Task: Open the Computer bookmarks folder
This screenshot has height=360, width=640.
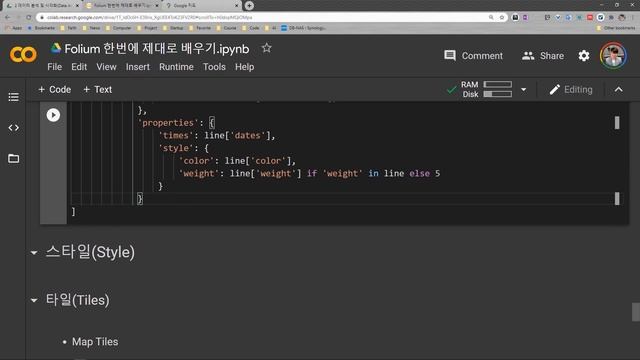Action: [119, 28]
